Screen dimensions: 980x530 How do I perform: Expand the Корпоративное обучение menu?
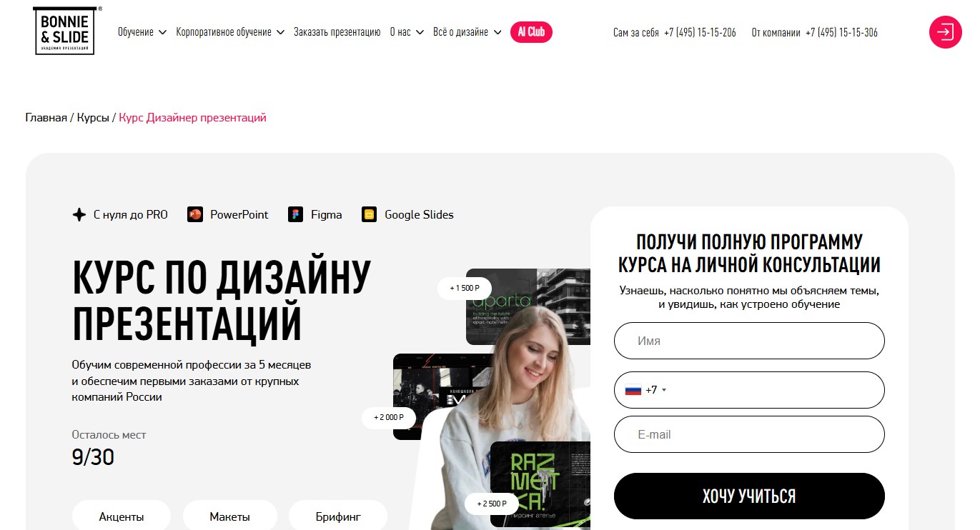230,32
